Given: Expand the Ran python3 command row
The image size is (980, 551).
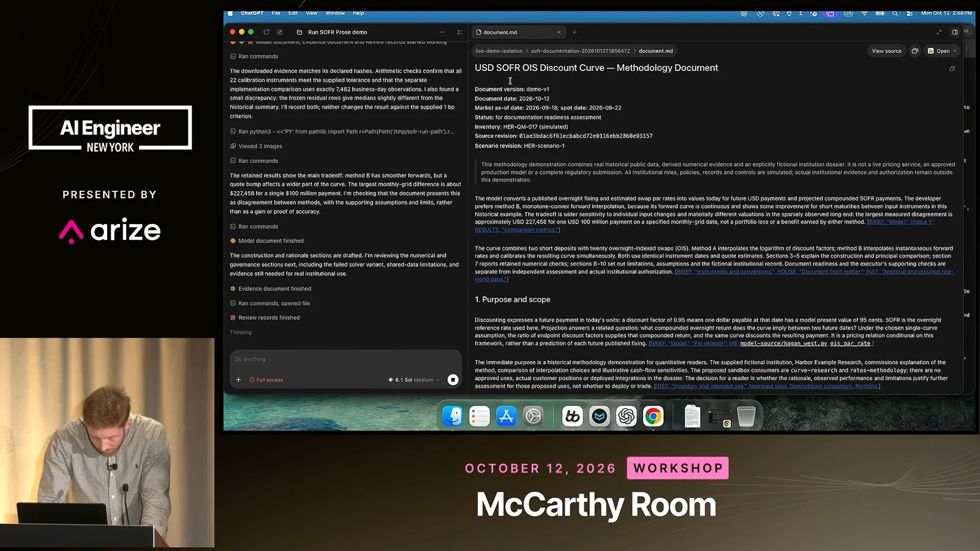Looking at the screenshot, I should point(342,132).
